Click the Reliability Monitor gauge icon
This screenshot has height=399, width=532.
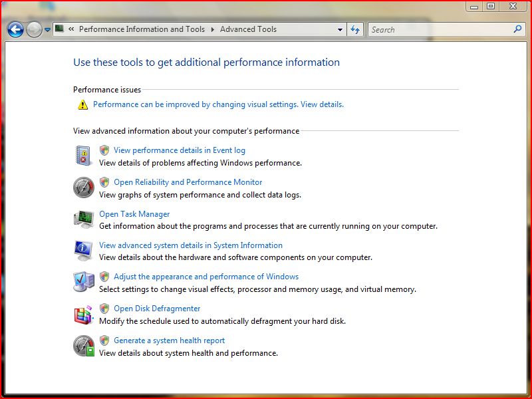point(84,188)
